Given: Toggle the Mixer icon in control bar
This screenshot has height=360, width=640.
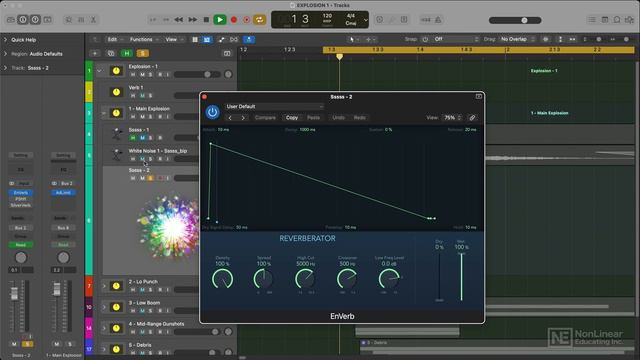Looking at the screenshot, I should click(x=81, y=20).
